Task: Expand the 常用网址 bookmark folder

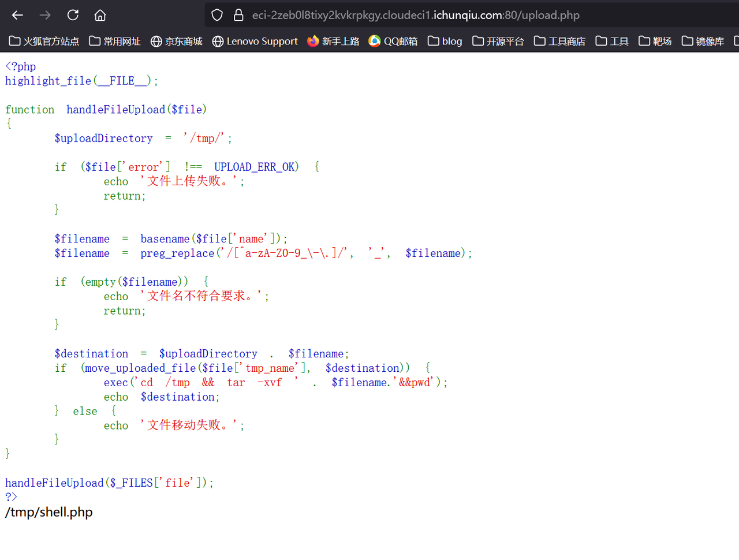Action: (x=115, y=41)
